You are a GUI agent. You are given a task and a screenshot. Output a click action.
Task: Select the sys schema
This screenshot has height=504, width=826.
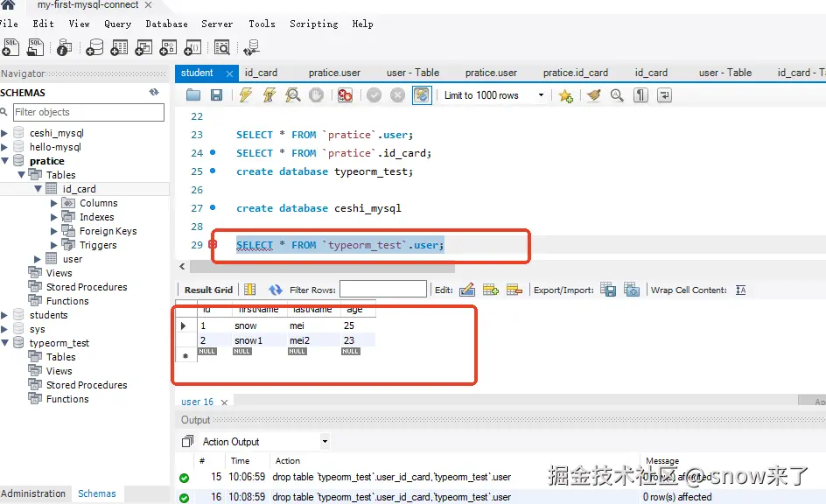point(37,329)
